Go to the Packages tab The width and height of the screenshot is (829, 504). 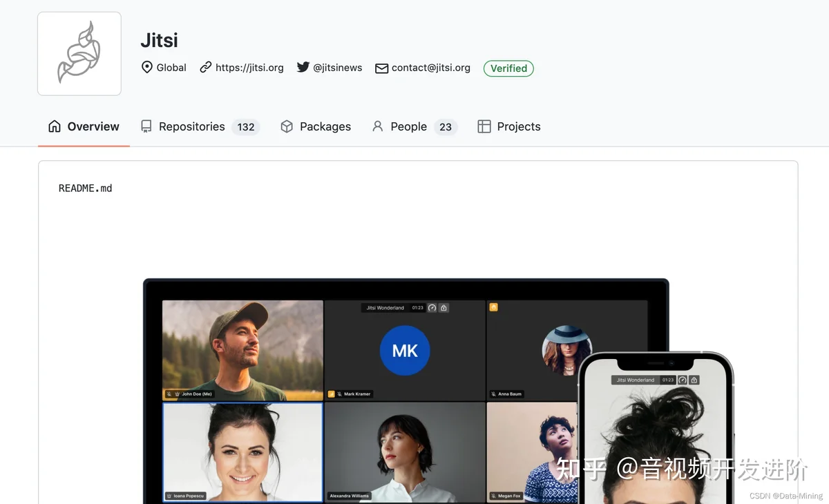point(316,126)
